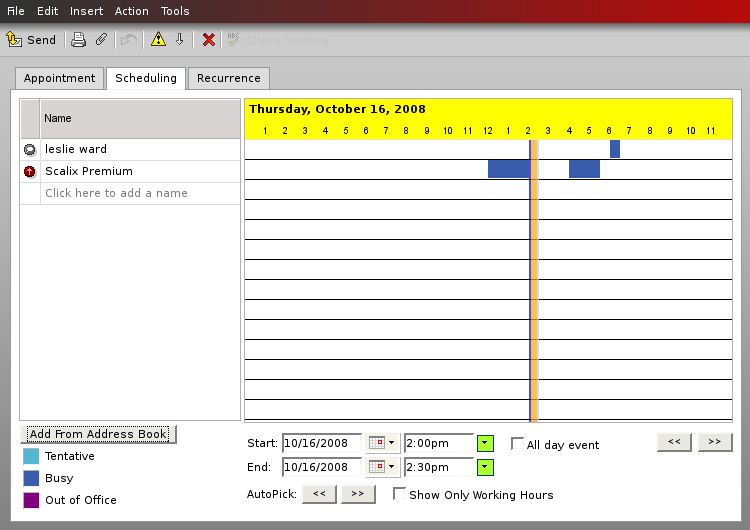Attach a file using the paperclip icon

click(101, 40)
